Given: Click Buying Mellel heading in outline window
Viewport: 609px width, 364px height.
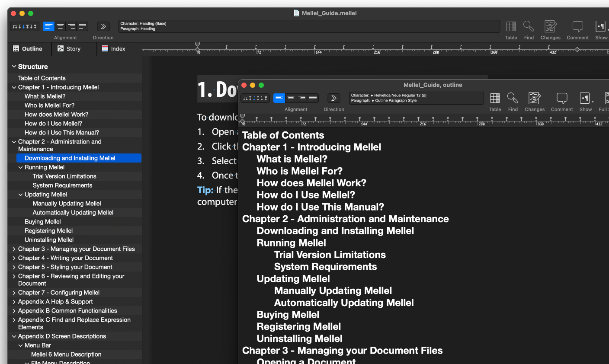Looking at the screenshot, I should 288,315.
